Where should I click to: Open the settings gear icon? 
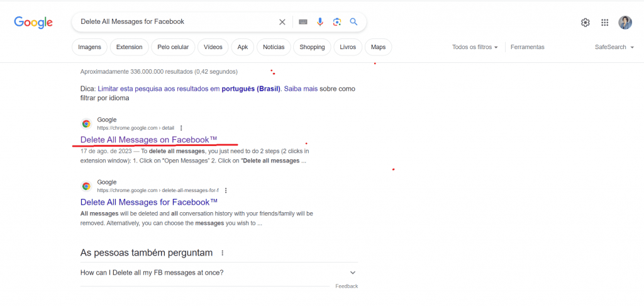point(586,23)
